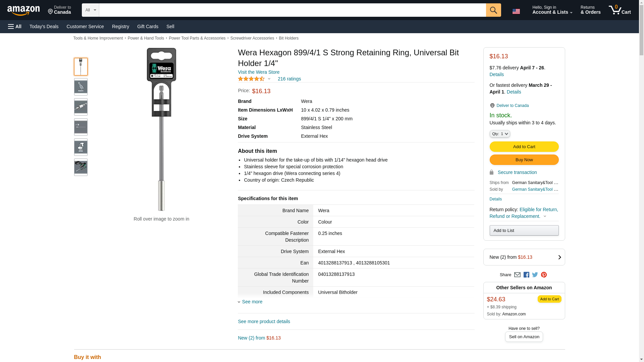The image size is (644, 362).
Task: Visit the Wera Store link
Action: pyautogui.click(x=258, y=72)
